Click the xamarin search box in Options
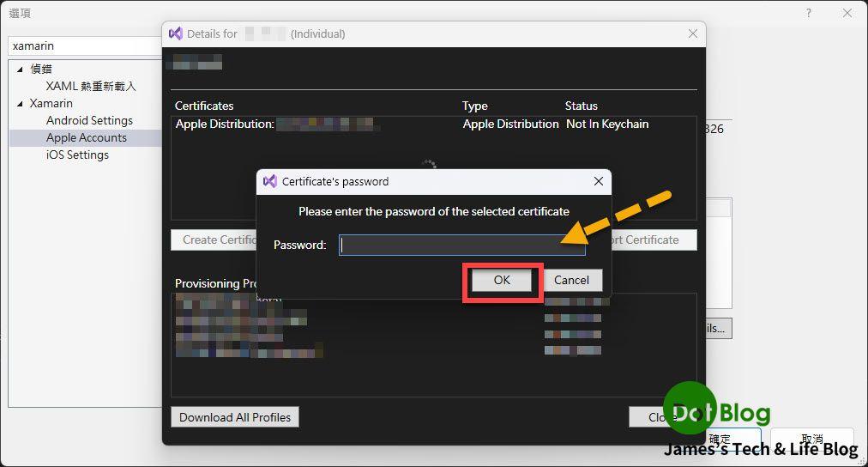The width and height of the screenshot is (868, 467). [84, 46]
